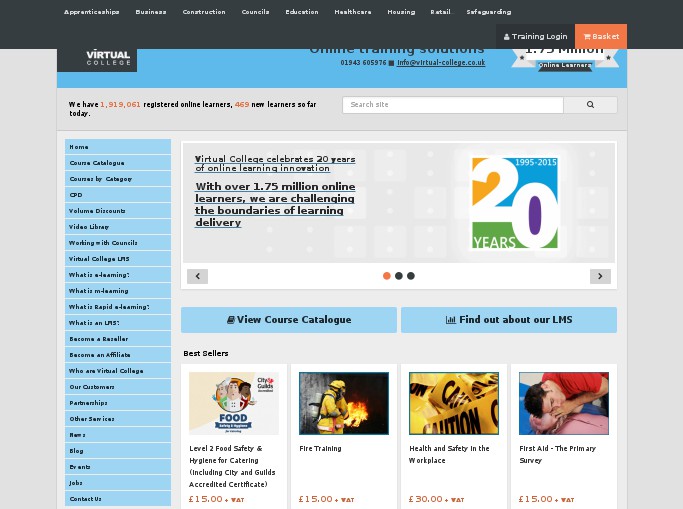Click Find out about our LMS button
Viewport: 683px width, 509px height.
click(x=509, y=320)
